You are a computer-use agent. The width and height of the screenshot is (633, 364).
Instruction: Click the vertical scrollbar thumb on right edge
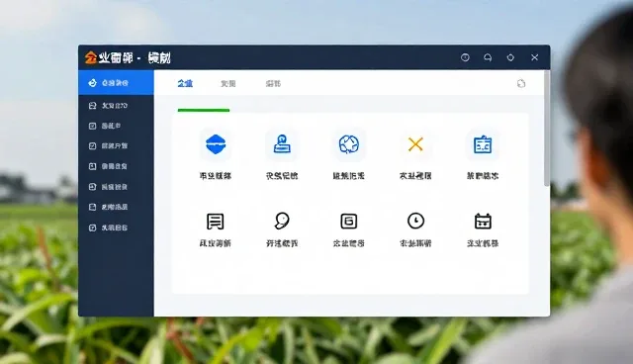[x=547, y=129]
